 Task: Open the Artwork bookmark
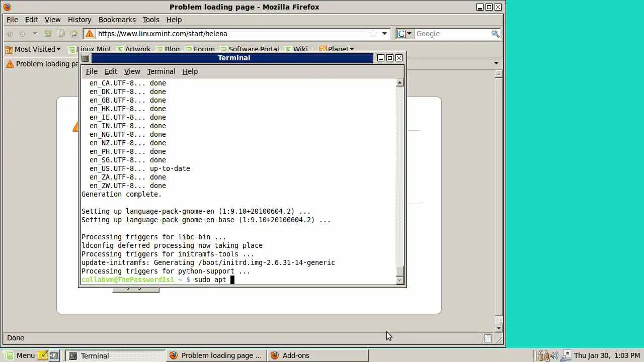click(x=134, y=49)
